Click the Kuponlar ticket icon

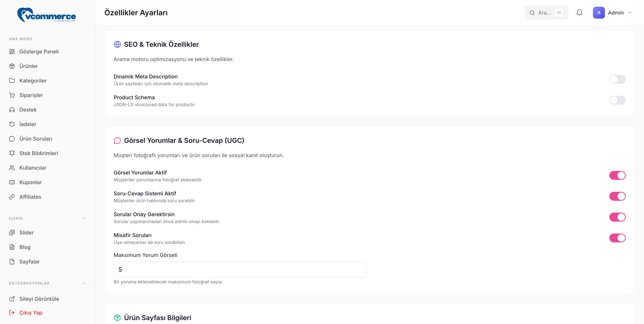click(x=12, y=182)
